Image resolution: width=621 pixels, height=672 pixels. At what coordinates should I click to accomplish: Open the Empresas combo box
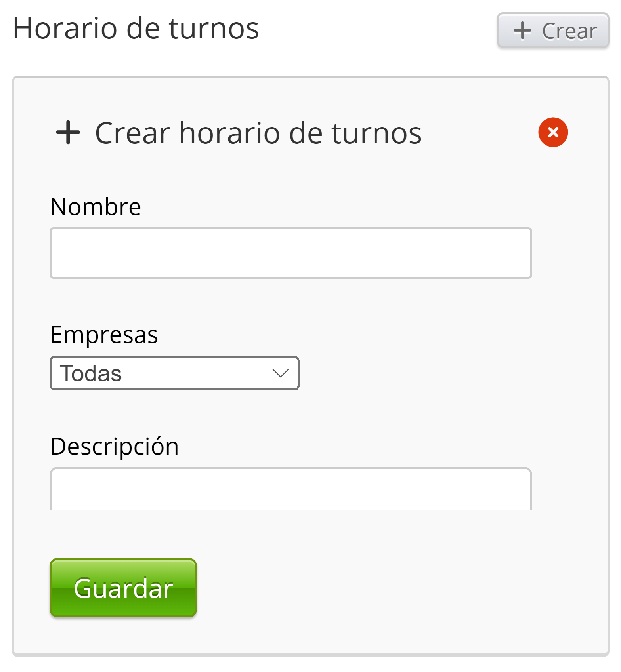[x=174, y=373]
